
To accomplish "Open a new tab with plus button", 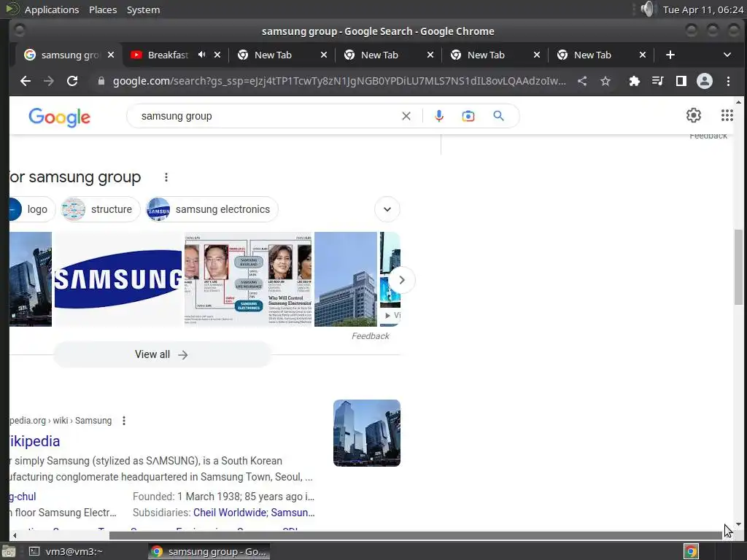I will click(670, 55).
